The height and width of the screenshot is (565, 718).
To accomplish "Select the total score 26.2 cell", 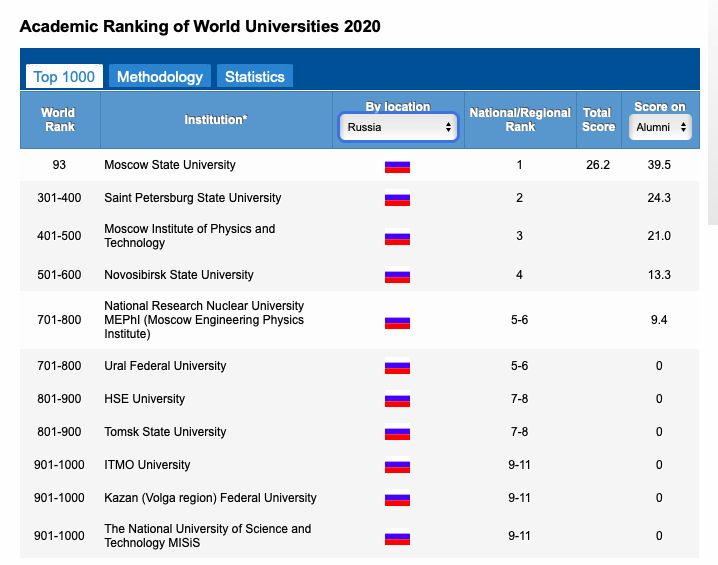I will pos(598,165).
